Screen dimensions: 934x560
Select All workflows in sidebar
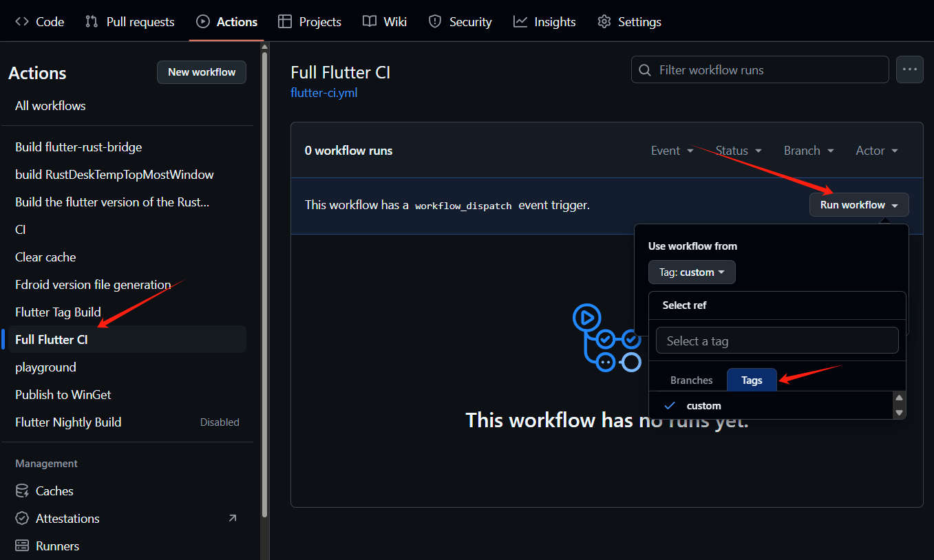tap(127, 106)
